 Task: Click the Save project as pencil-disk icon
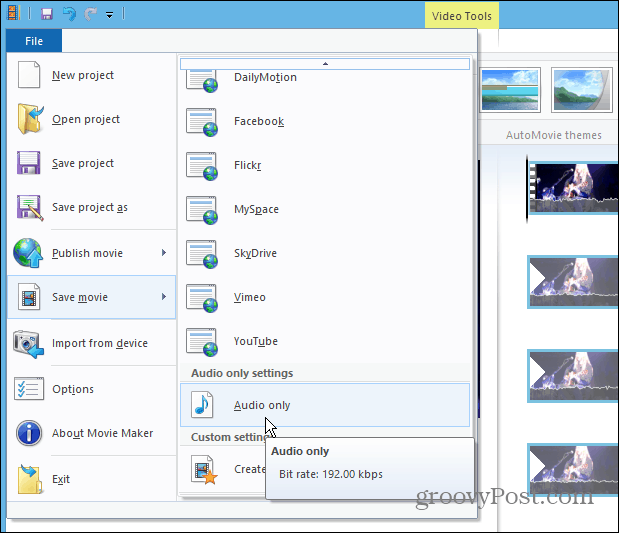click(30, 207)
